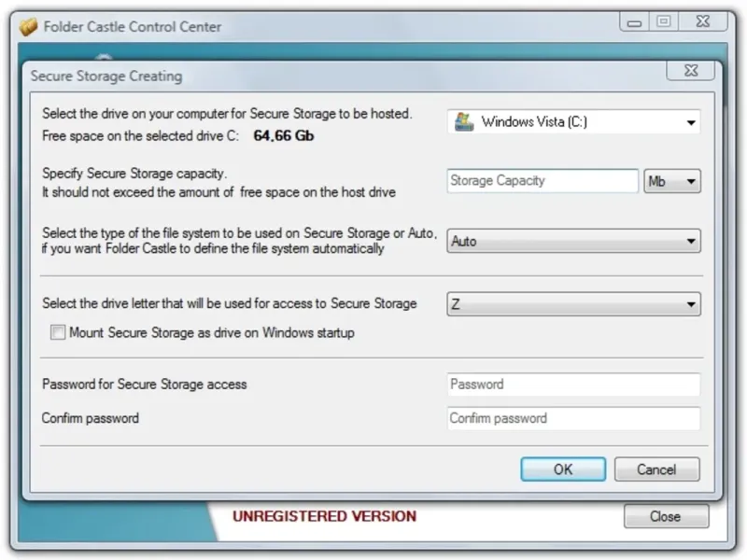The image size is (747, 560).
Task: Click the Folder Castle app icon in title bar
Action: click(28, 27)
